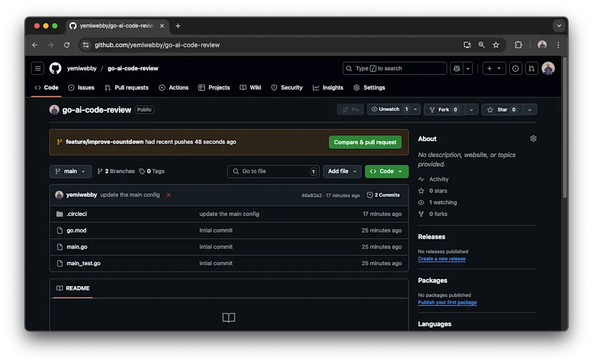The height and width of the screenshot is (364, 593).
Task: Open the sidebar hamburger menu icon
Action: point(37,68)
